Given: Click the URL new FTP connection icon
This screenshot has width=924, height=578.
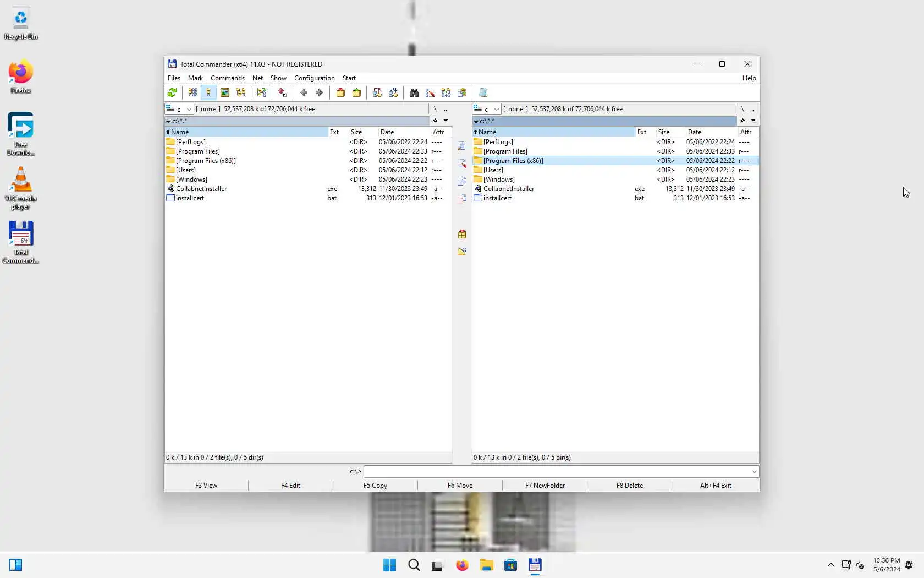Looking at the screenshot, I should tap(393, 92).
